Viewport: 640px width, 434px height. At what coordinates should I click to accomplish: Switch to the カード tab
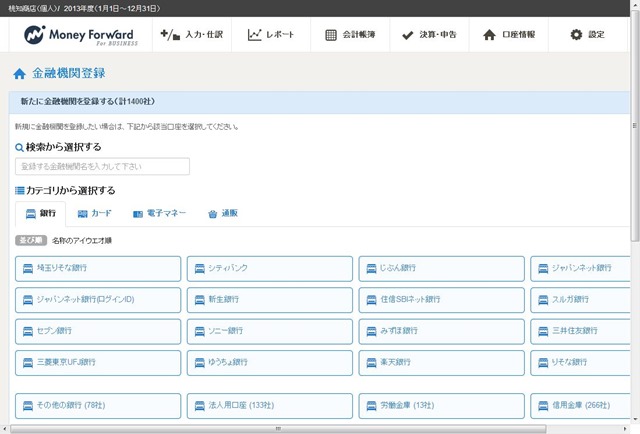pos(94,214)
